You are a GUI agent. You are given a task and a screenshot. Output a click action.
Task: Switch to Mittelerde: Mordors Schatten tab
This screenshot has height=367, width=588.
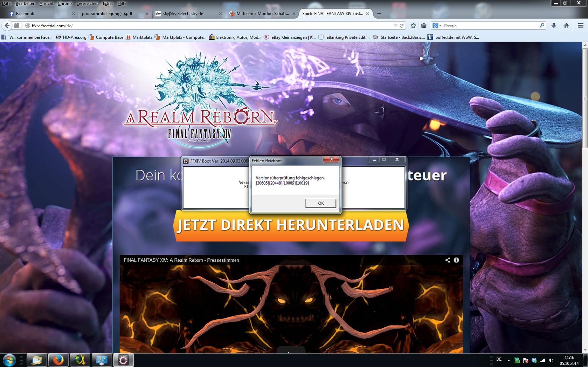coord(263,14)
